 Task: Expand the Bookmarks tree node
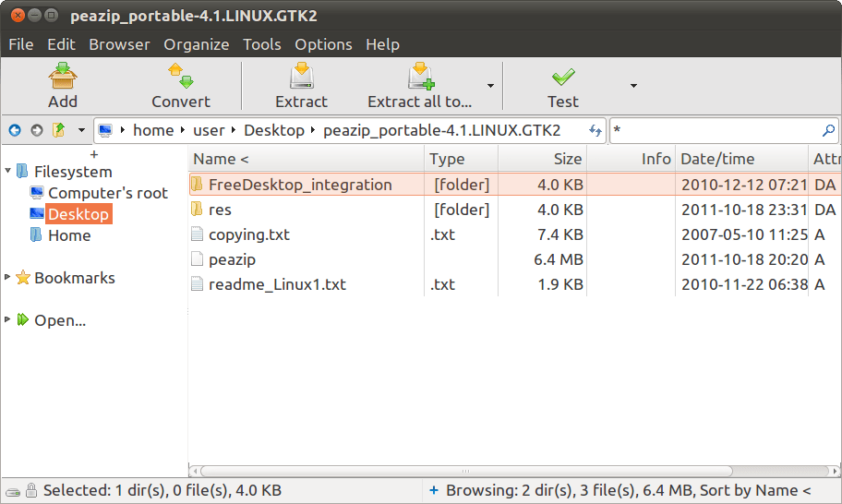coord(7,277)
